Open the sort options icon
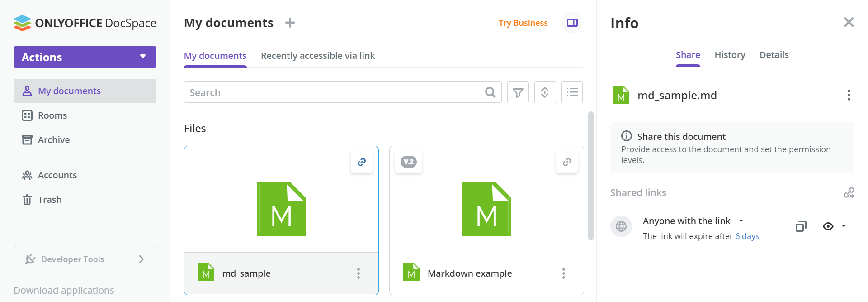Image resolution: width=868 pixels, height=302 pixels. click(x=545, y=92)
